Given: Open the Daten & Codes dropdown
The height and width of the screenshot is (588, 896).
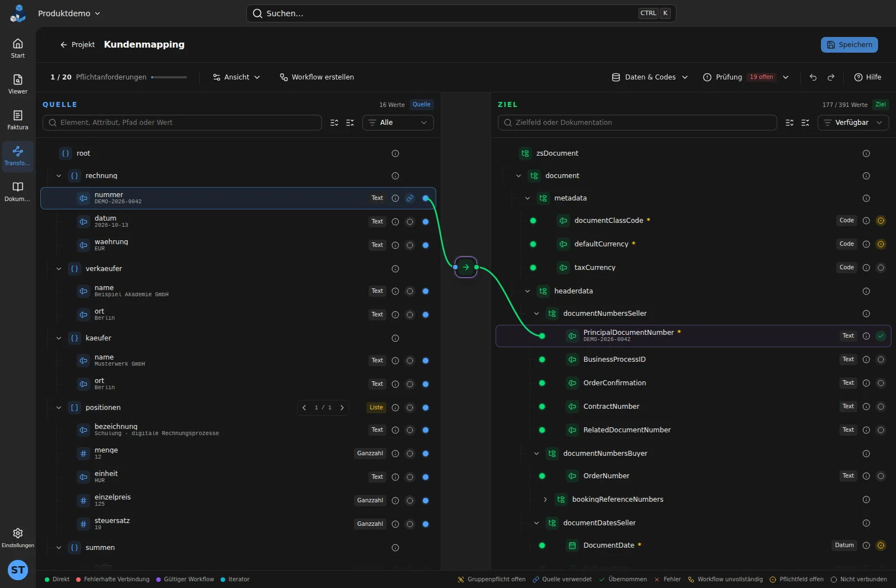Looking at the screenshot, I should 650,77.
